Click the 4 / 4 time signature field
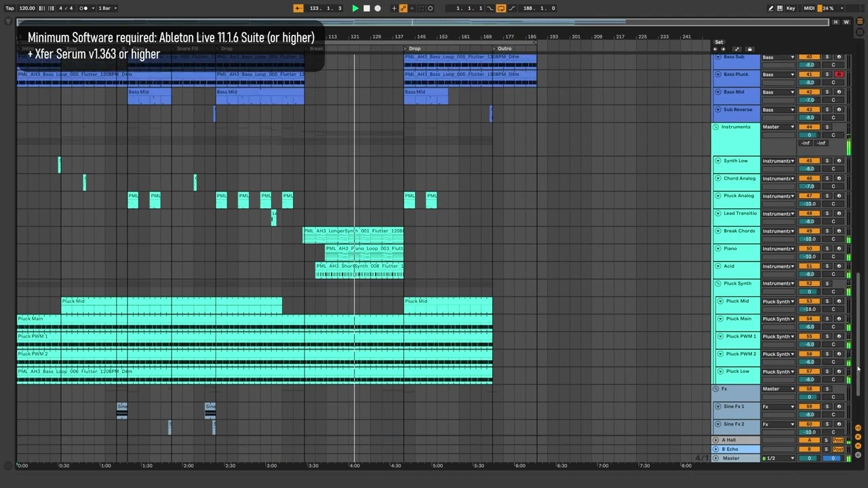 (66, 8)
